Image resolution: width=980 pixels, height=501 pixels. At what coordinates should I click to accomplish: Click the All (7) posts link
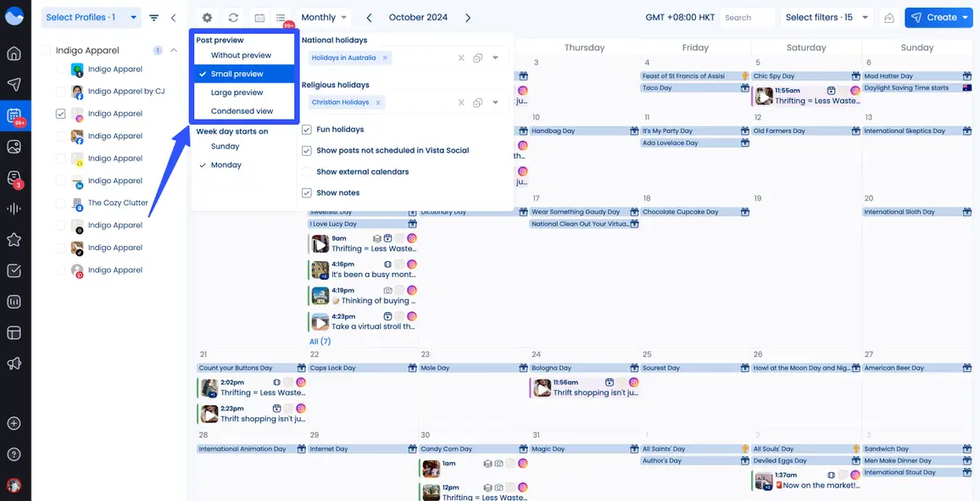point(320,342)
